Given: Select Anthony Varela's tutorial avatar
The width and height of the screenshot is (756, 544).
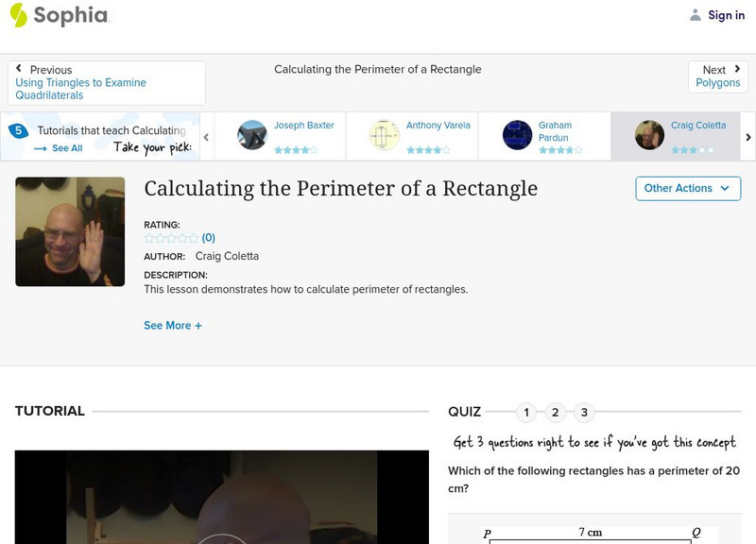Looking at the screenshot, I should [x=384, y=135].
